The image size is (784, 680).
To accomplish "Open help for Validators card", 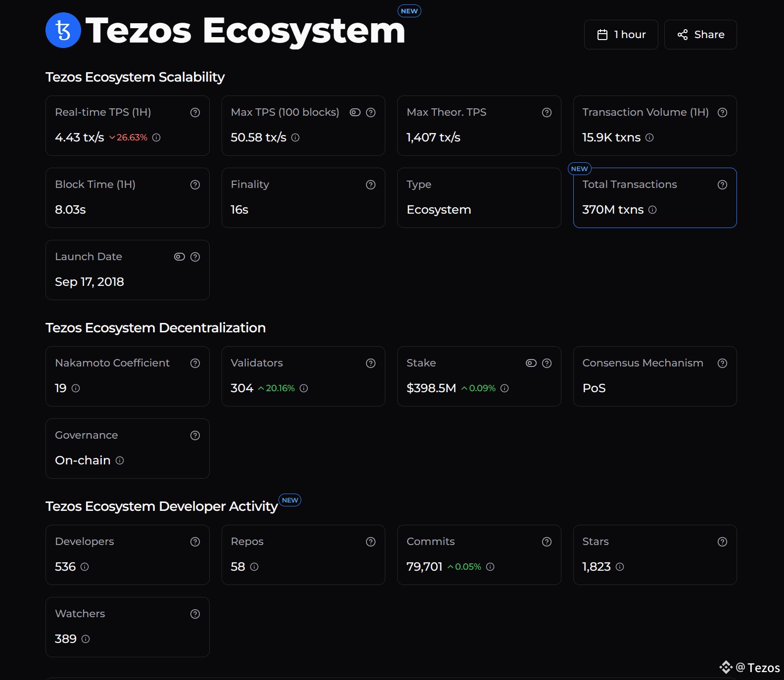I will coord(371,363).
